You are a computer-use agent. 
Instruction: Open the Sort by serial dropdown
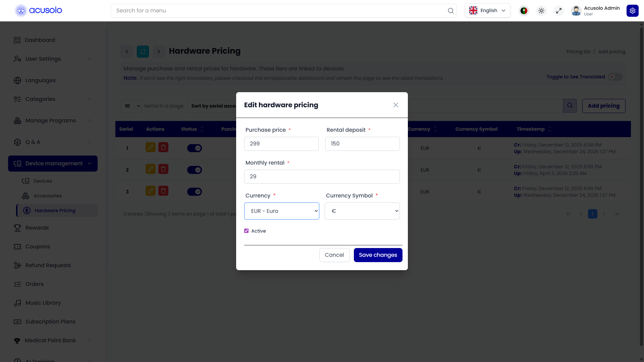click(x=212, y=106)
